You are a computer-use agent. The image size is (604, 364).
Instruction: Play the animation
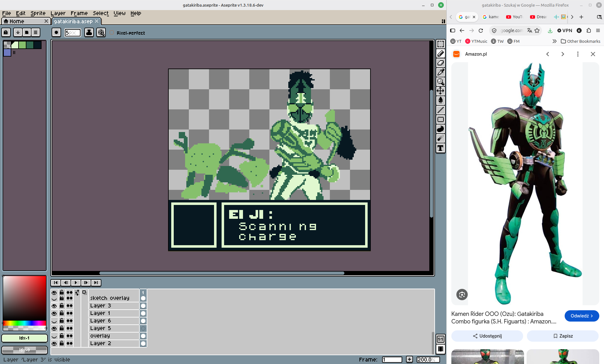point(76,283)
